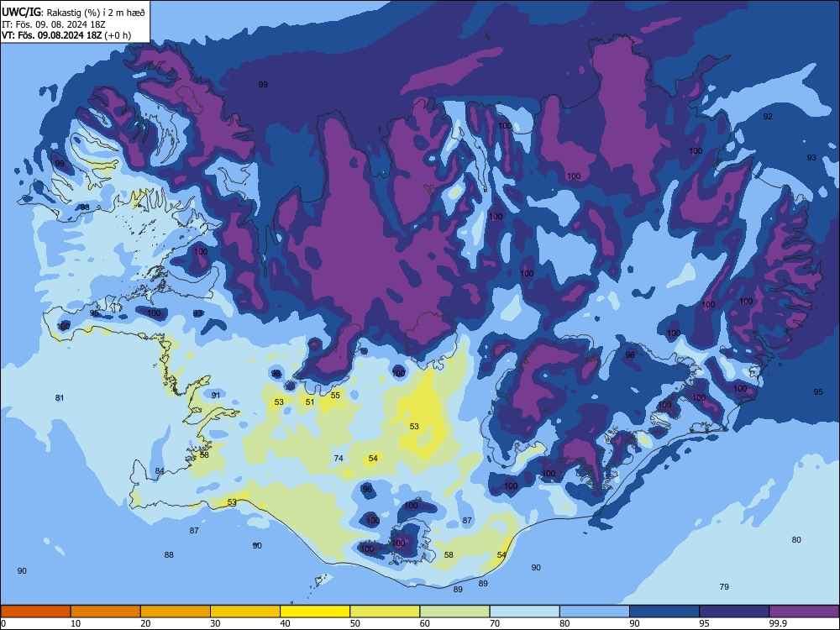Click the legend tick label '50'
Viewport: 840px width, 630px height.
tap(355, 623)
